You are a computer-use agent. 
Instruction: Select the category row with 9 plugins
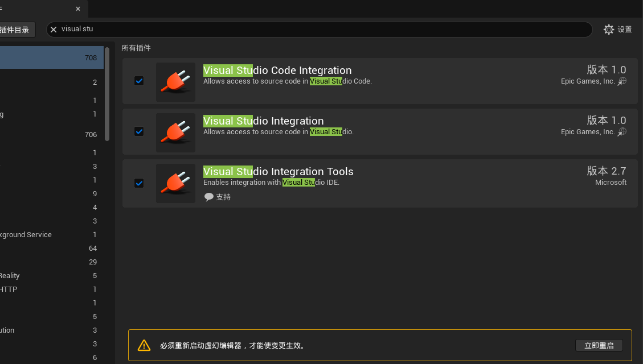click(52, 194)
